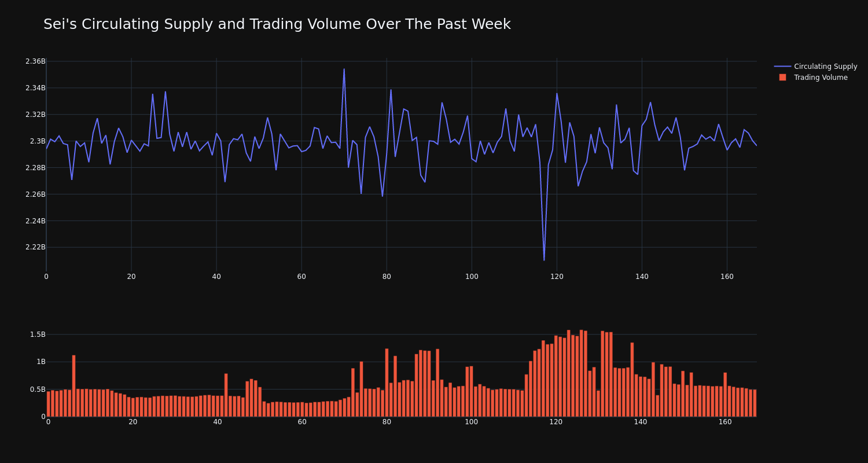
Task: Click the 100 x-axis tick of supply chart
Action: tap(472, 277)
